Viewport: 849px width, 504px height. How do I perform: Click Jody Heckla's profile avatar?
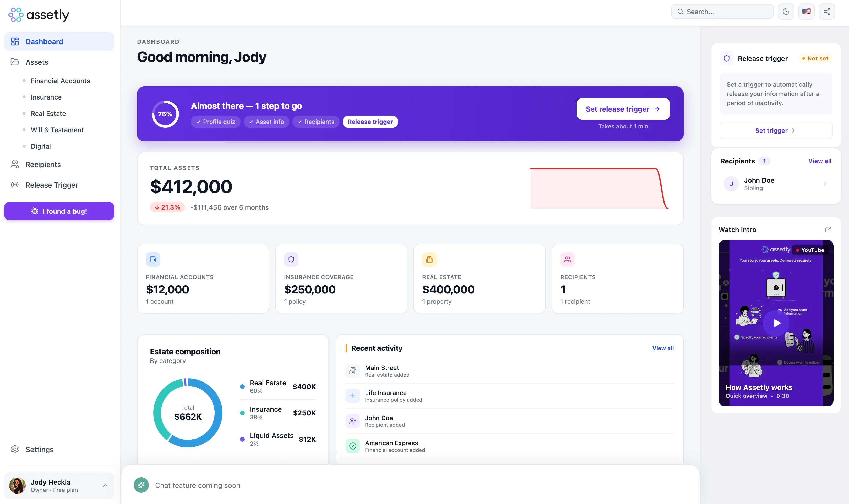tap(17, 486)
